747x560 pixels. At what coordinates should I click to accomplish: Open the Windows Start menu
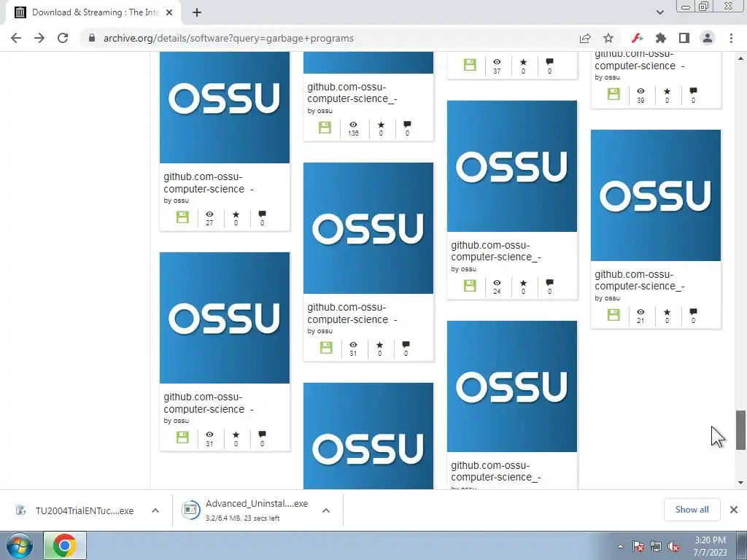(20, 545)
